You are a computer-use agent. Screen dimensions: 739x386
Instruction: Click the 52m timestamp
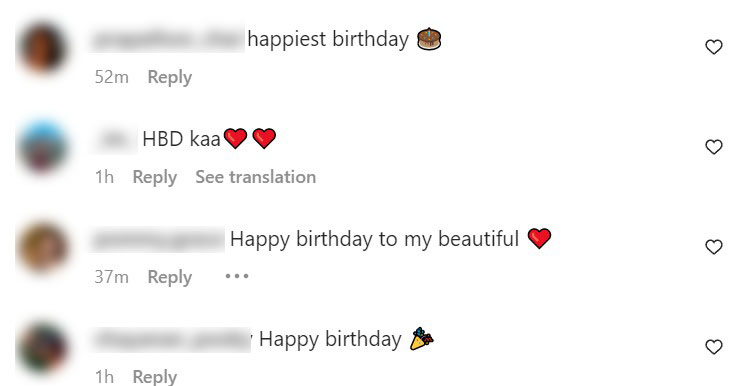[x=112, y=77]
